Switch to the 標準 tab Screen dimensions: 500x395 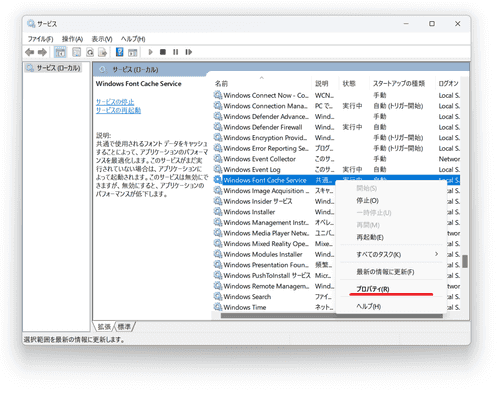tap(124, 327)
